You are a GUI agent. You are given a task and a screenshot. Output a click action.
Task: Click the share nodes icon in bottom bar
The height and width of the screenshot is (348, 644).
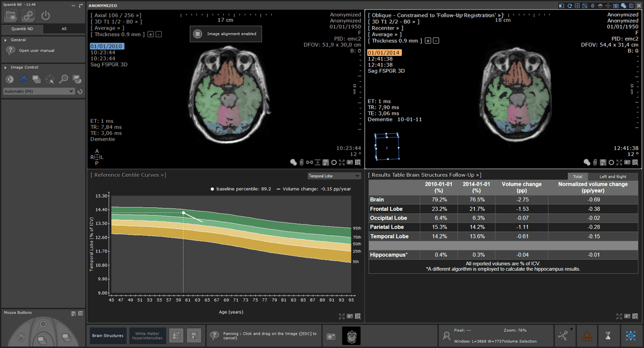[x=564, y=335]
